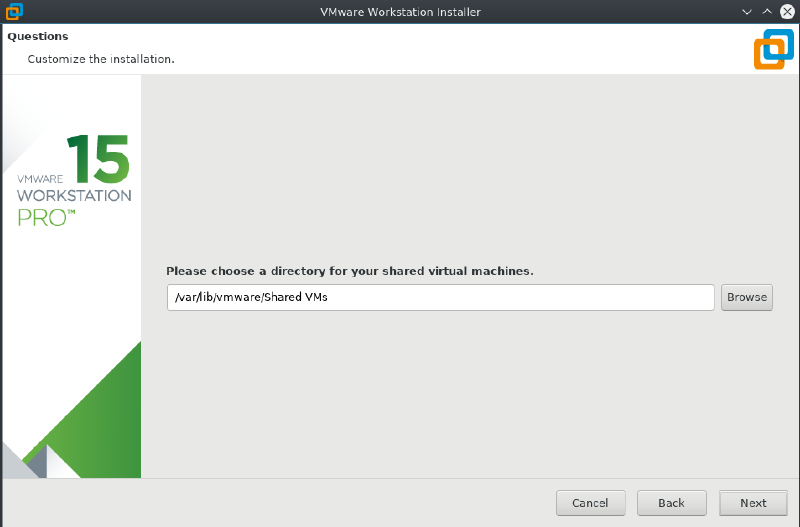Click the Questions heading
The width and height of the screenshot is (800, 527).
[x=38, y=37]
